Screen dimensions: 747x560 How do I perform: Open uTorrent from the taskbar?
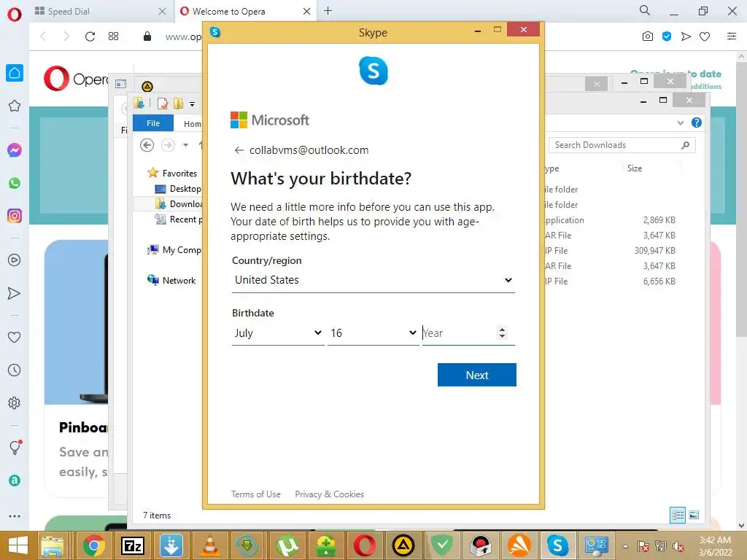click(x=287, y=545)
